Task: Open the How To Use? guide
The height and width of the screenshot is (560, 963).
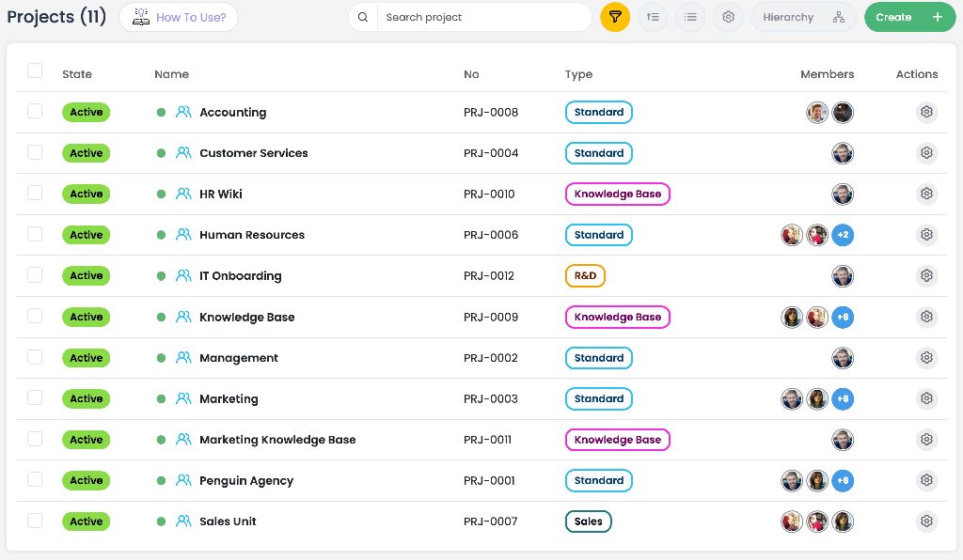Action: [x=179, y=17]
